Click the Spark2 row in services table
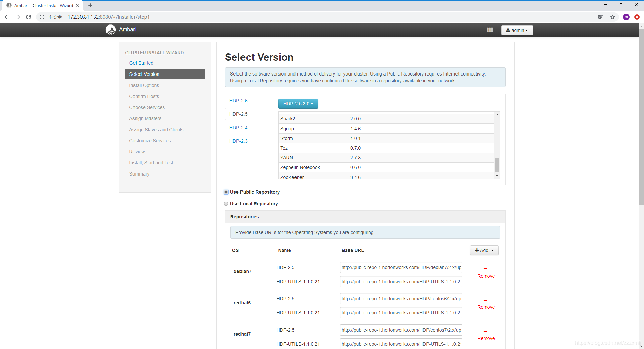Screen dimensions: 644x349 click(x=386, y=119)
